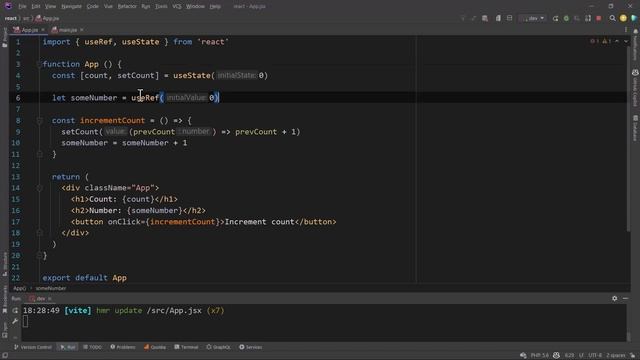
Task: Click the green debug icon
Action: click(566, 18)
